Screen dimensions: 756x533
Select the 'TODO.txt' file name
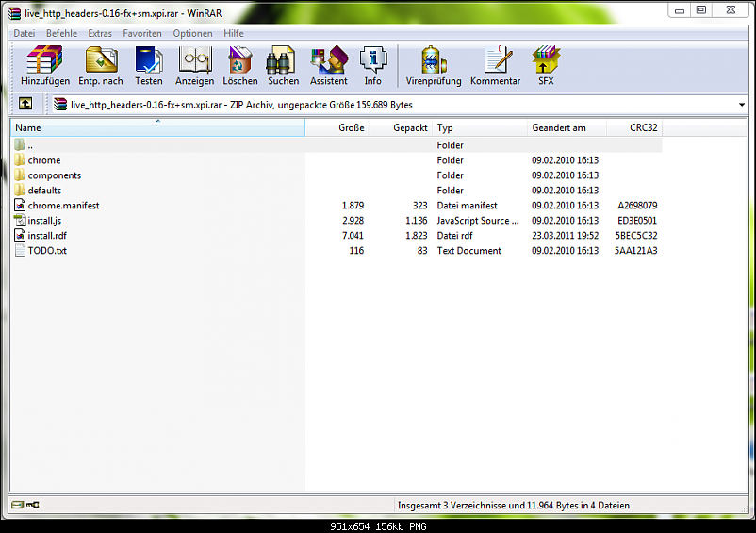[x=47, y=250]
